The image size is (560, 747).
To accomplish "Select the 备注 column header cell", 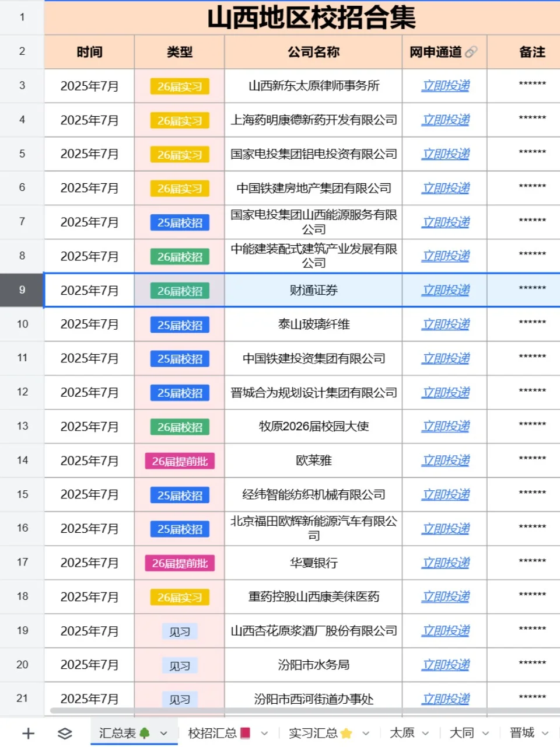I will [524, 52].
